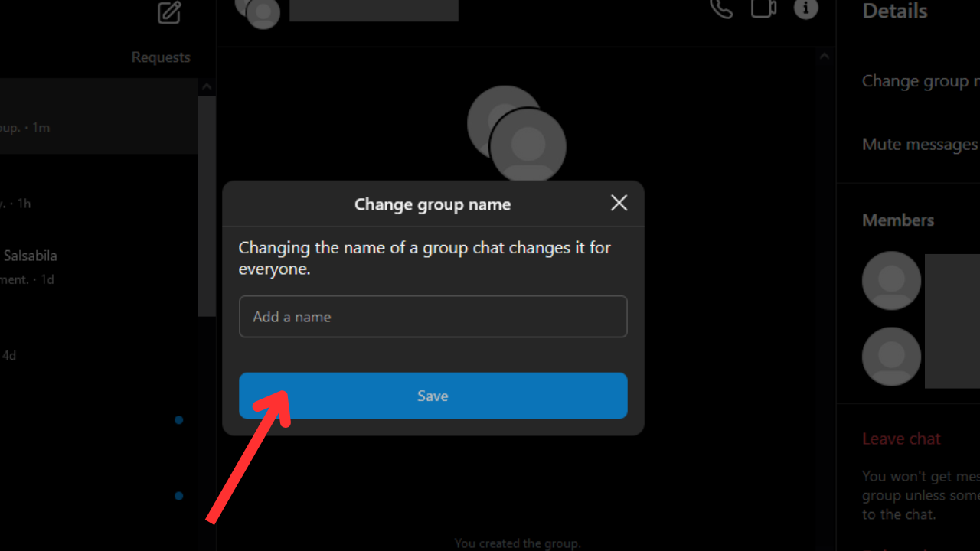Click the group avatar in chat header

(258, 11)
